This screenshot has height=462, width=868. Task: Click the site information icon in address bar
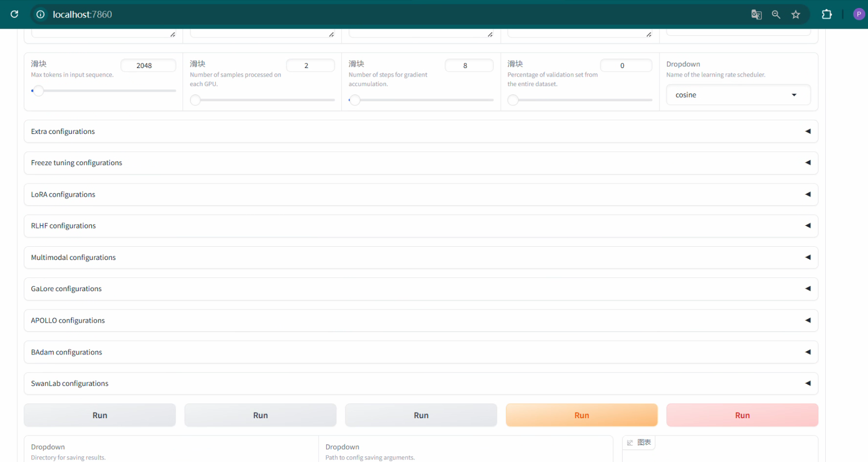(40, 14)
